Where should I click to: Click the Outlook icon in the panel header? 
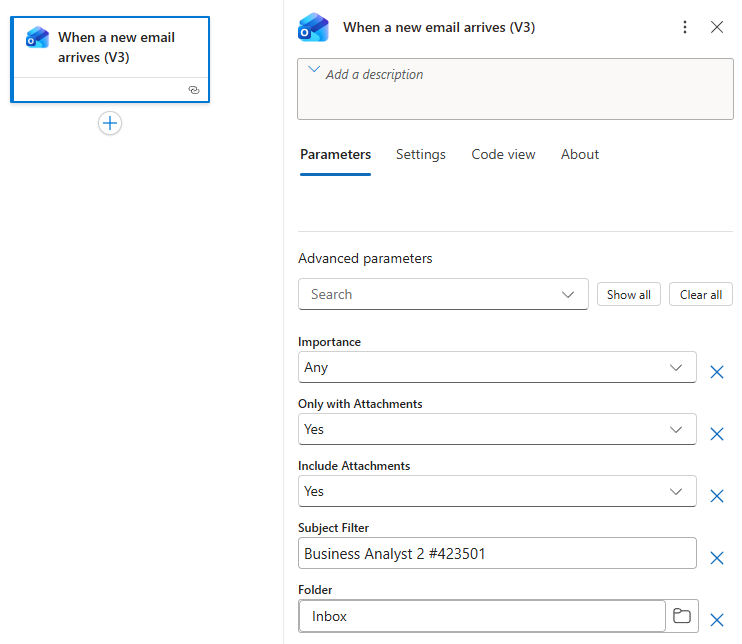point(313,27)
